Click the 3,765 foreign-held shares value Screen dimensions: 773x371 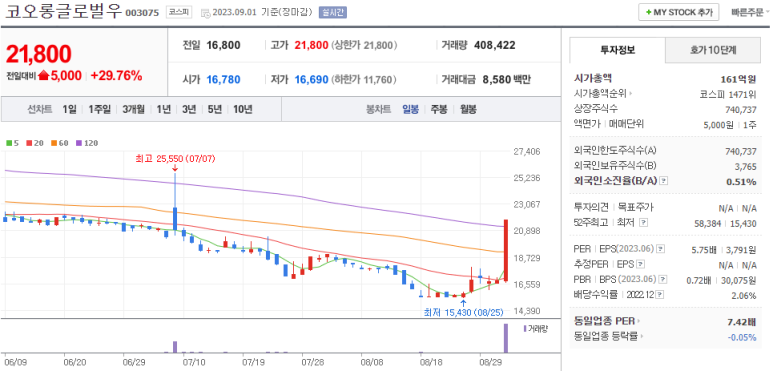pyautogui.click(x=746, y=166)
